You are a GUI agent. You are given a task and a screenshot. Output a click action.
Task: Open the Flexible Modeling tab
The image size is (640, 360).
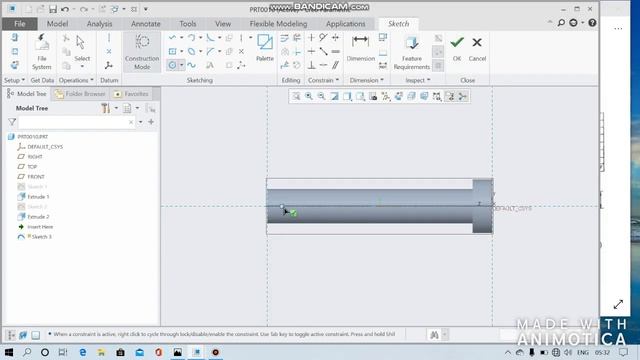click(x=278, y=24)
